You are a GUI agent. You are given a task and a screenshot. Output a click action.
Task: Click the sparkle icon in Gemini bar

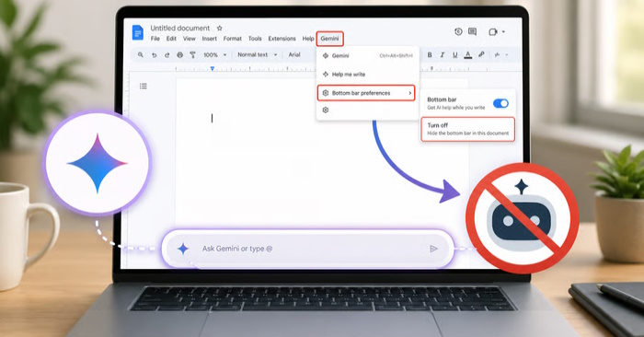tap(183, 249)
